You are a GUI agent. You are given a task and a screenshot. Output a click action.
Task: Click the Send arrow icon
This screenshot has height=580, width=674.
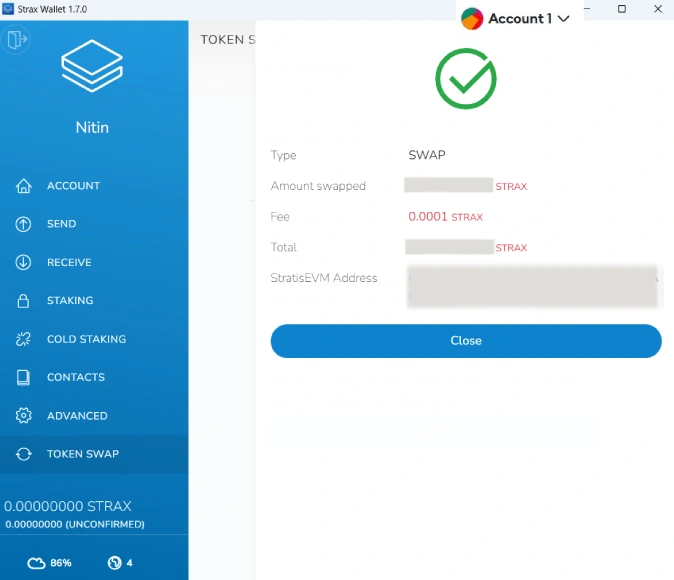23,224
